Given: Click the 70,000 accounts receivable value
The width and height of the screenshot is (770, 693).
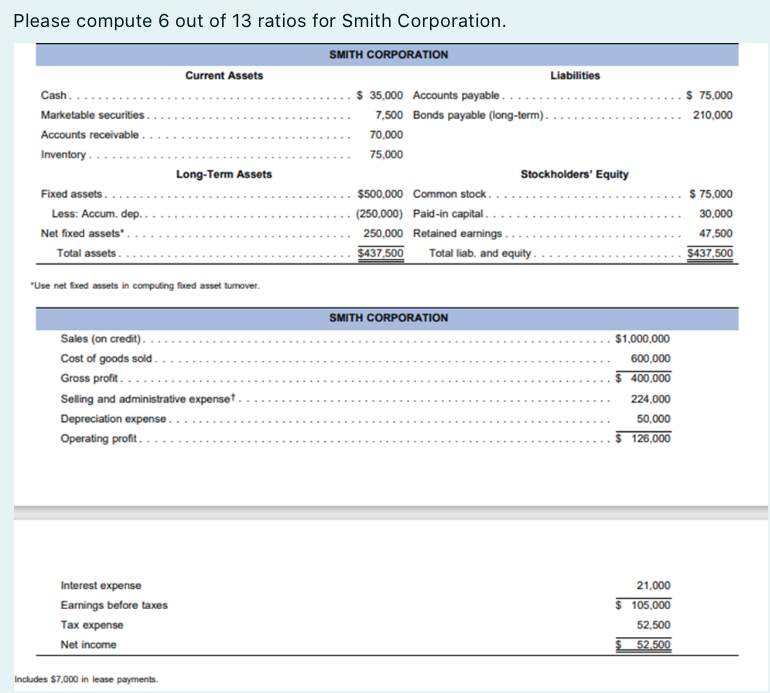Looking at the screenshot, I should (386, 135).
